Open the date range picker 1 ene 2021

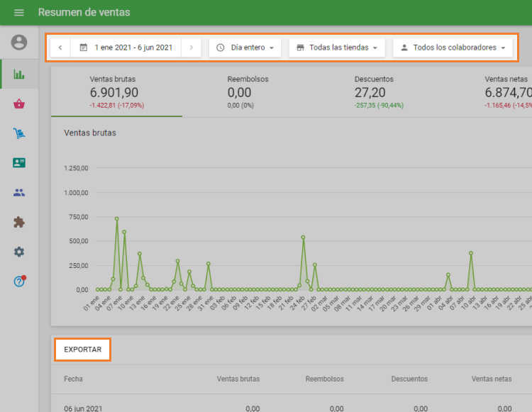click(126, 48)
